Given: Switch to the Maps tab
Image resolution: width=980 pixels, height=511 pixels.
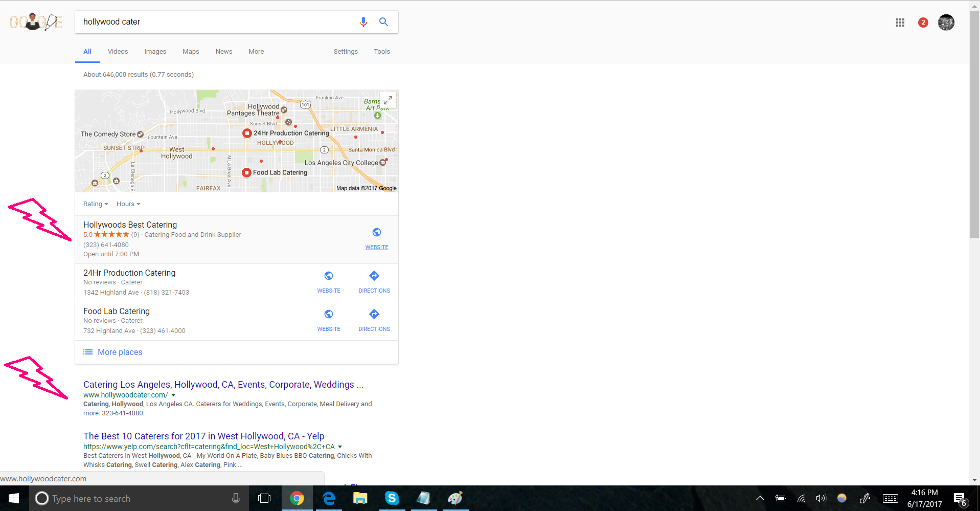Looking at the screenshot, I should pos(191,52).
